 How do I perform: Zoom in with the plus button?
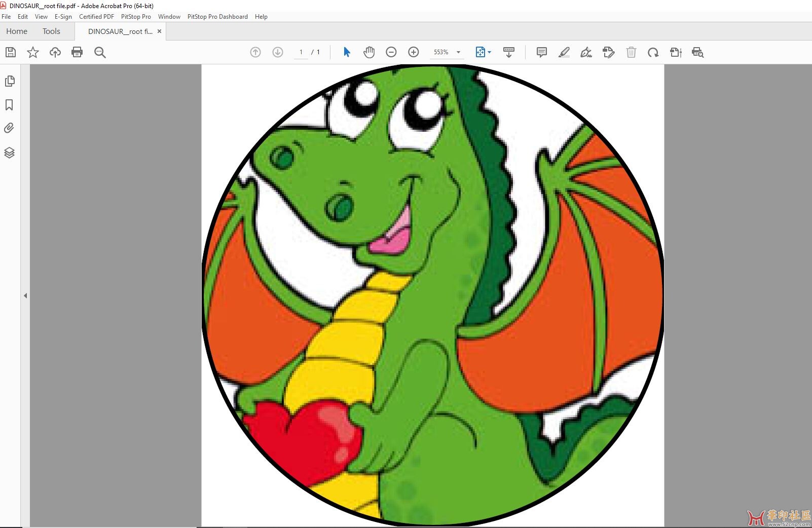point(414,52)
